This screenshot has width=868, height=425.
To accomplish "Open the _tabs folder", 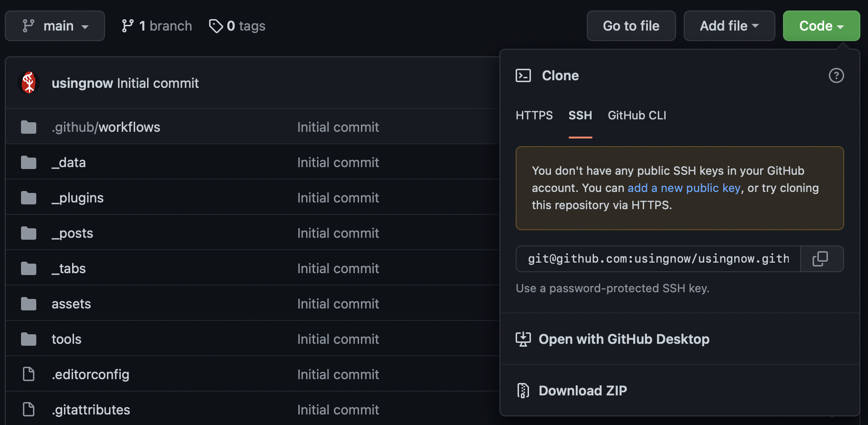I will tap(69, 268).
